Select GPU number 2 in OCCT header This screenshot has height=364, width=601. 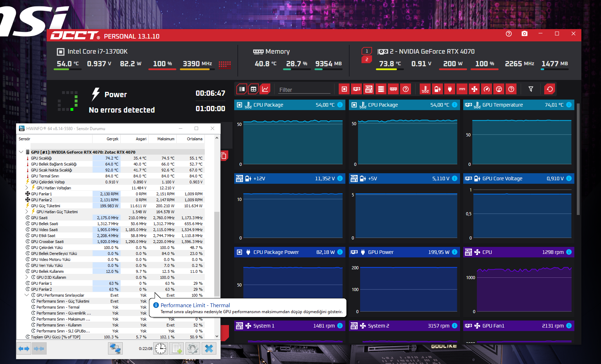(x=367, y=60)
